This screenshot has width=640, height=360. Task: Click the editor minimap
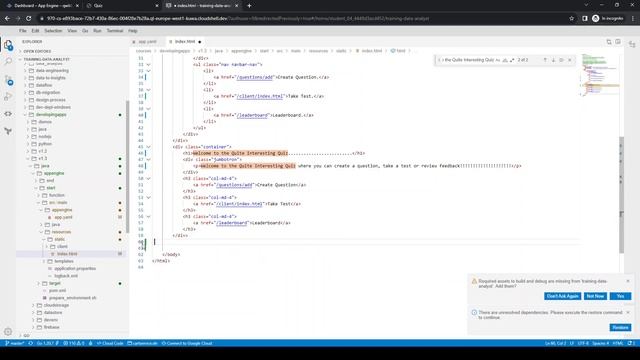pos(600,76)
